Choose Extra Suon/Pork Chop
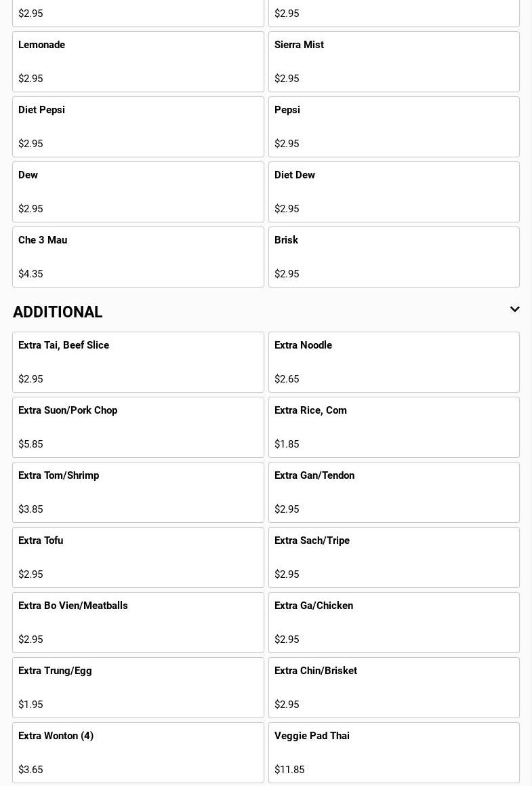Image resolution: width=532 pixels, height=786 pixels. tap(138, 427)
